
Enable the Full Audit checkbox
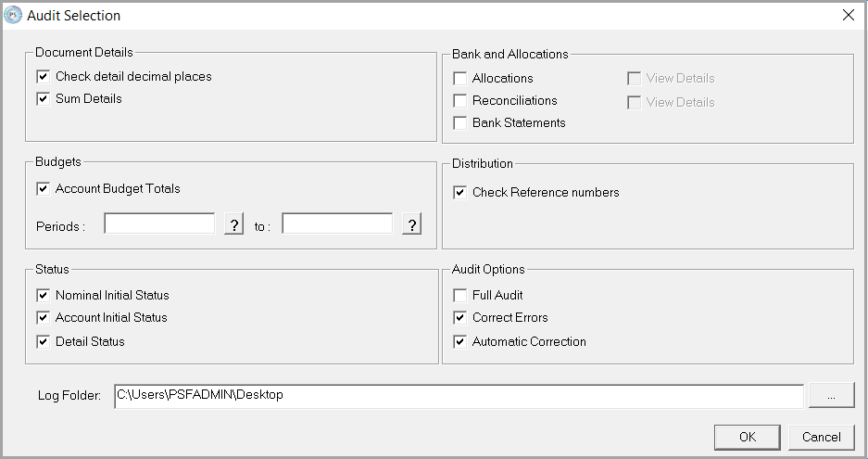click(x=460, y=295)
